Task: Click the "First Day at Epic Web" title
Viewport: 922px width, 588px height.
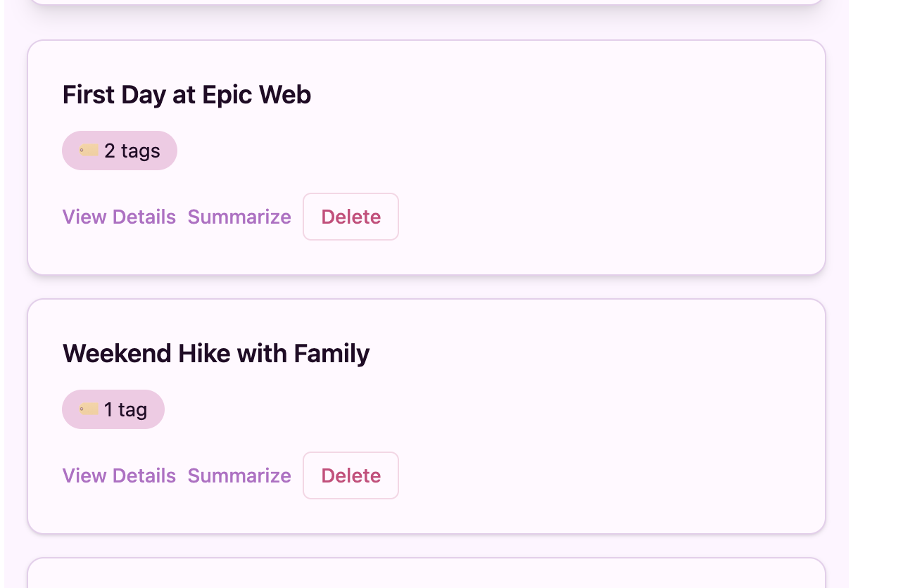Action: (187, 95)
